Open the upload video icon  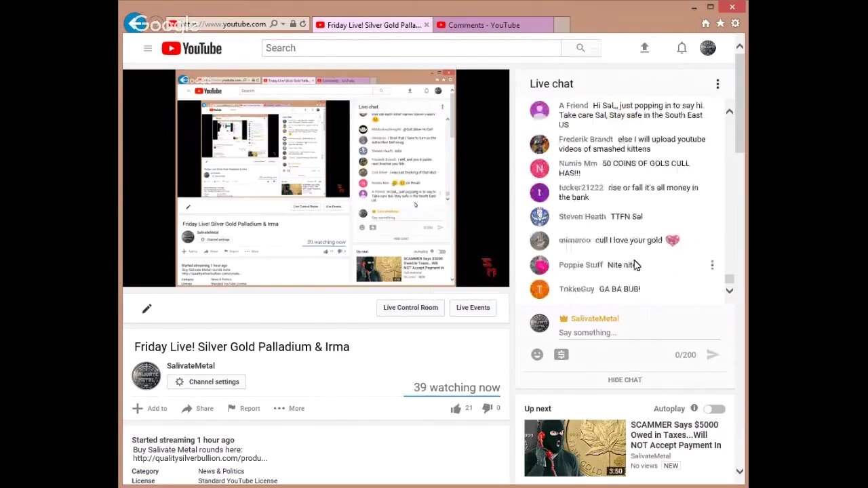645,47
